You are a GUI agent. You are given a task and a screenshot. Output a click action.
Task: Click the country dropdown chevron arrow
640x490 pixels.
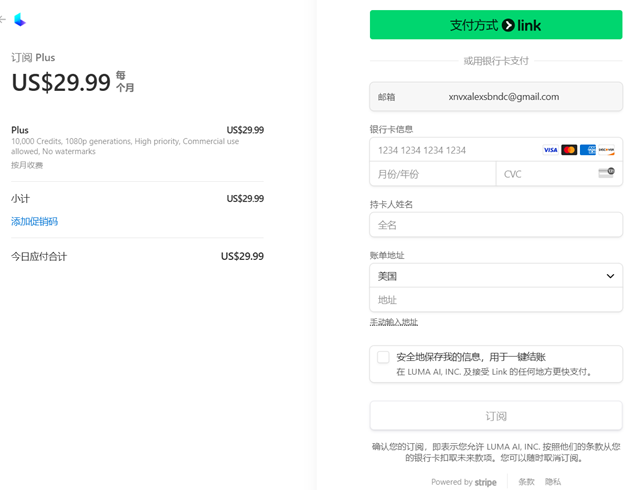click(610, 276)
